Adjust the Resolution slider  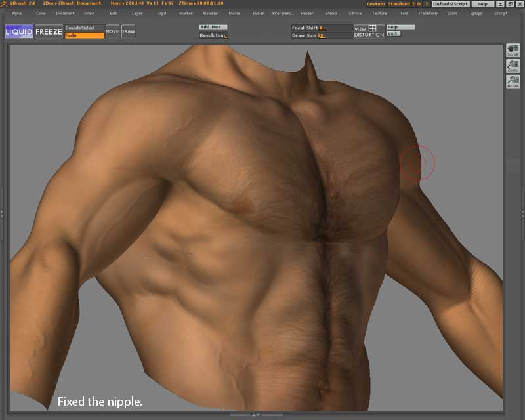213,35
